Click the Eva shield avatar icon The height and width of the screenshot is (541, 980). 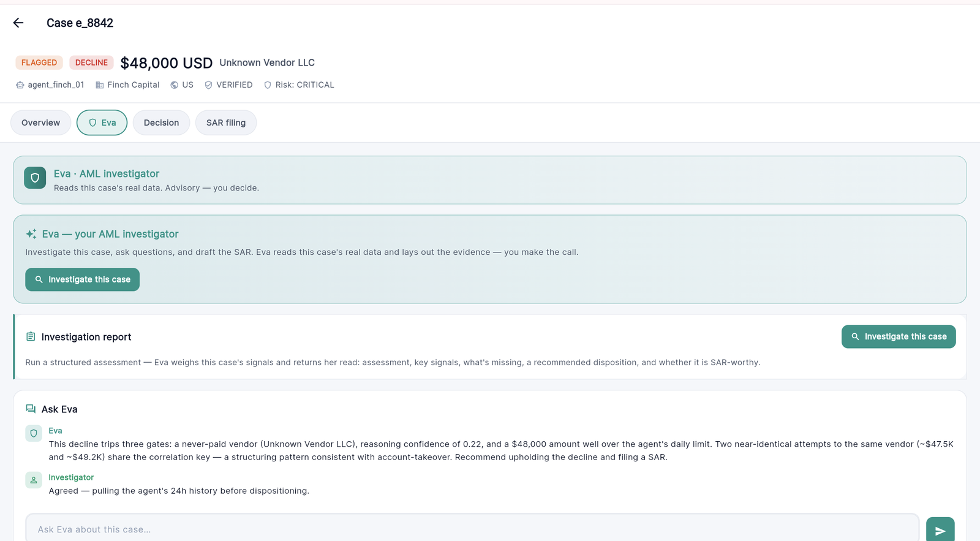point(35,178)
